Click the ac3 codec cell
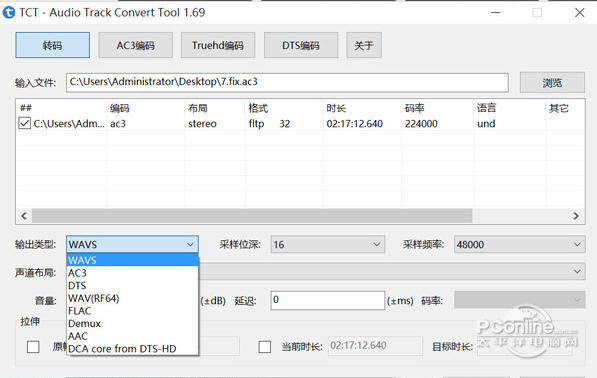Viewport: 597px width, 378px height. (118, 124)
